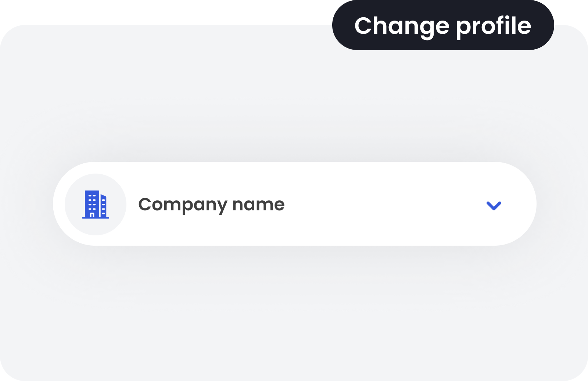Click the blue building icon

coord(96,204)
